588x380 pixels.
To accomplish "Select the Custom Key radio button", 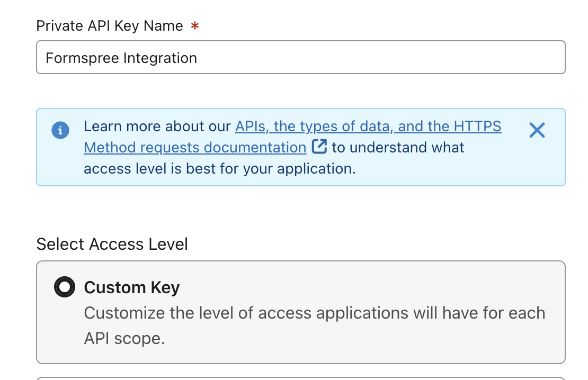I will pos(65,287).
